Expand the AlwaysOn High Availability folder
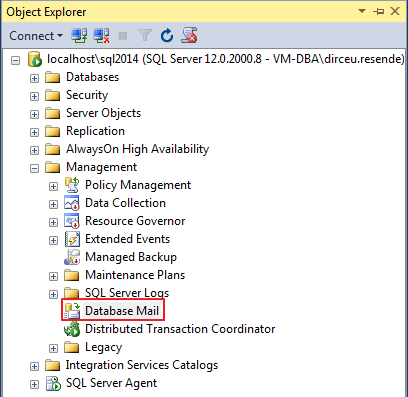 coord(34,150)
